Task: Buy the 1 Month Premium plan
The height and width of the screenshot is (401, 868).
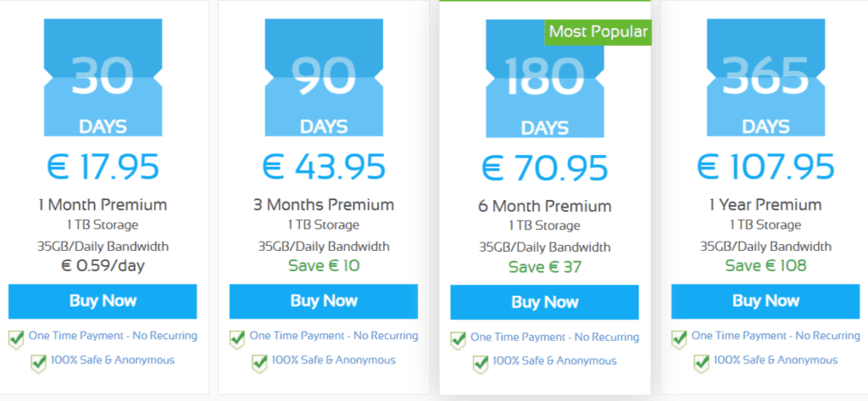Action: [103, 301]
